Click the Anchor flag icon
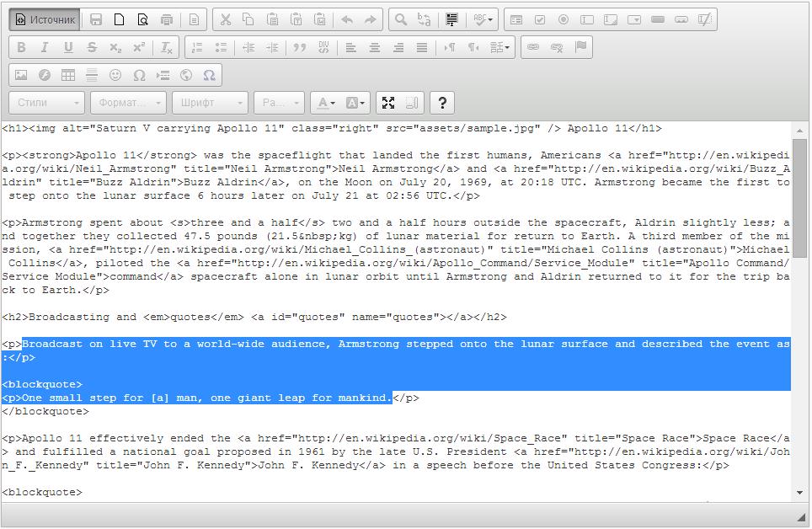 click(580, 47)
